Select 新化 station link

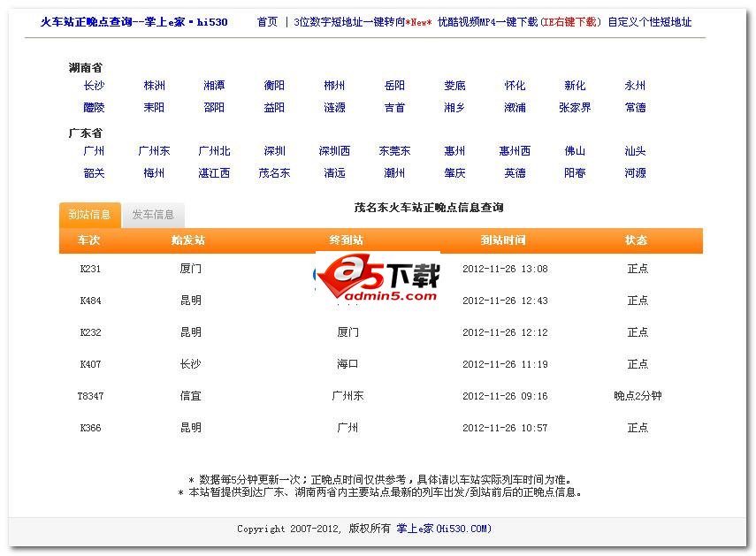click(575, 85)
